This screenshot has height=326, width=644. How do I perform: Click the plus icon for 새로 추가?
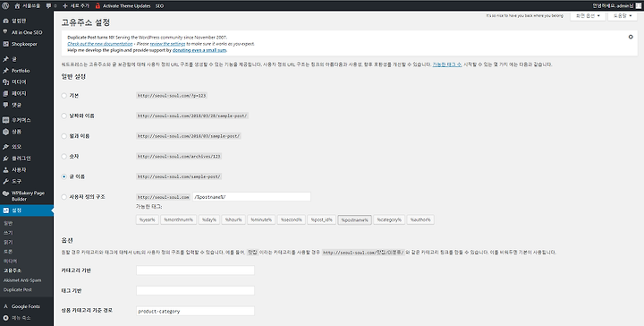click(65, 6)
